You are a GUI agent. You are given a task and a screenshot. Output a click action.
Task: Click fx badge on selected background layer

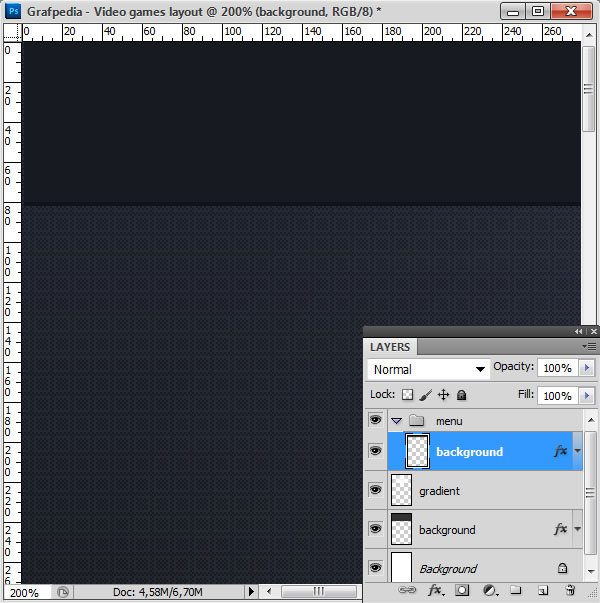coord(560,450)
